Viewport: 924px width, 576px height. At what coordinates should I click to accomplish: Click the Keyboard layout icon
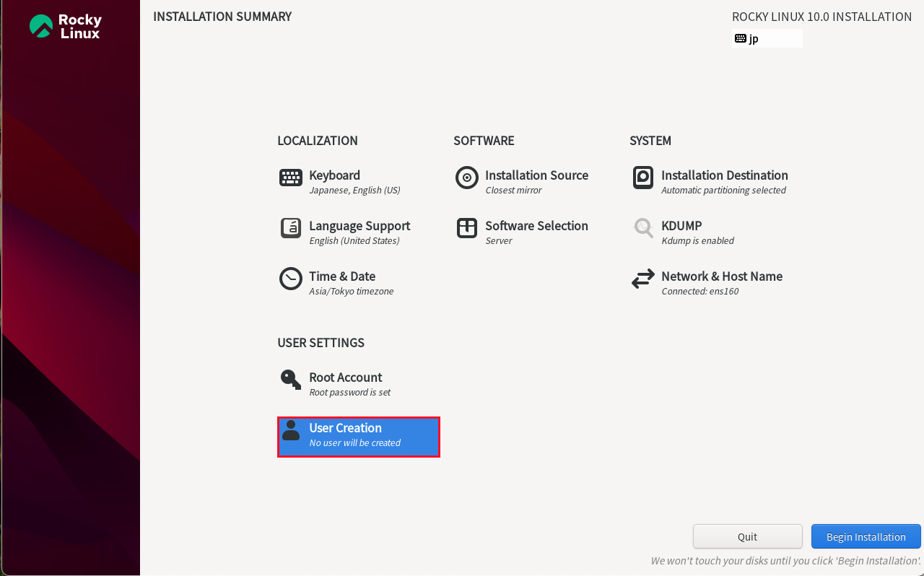[291, 178]
